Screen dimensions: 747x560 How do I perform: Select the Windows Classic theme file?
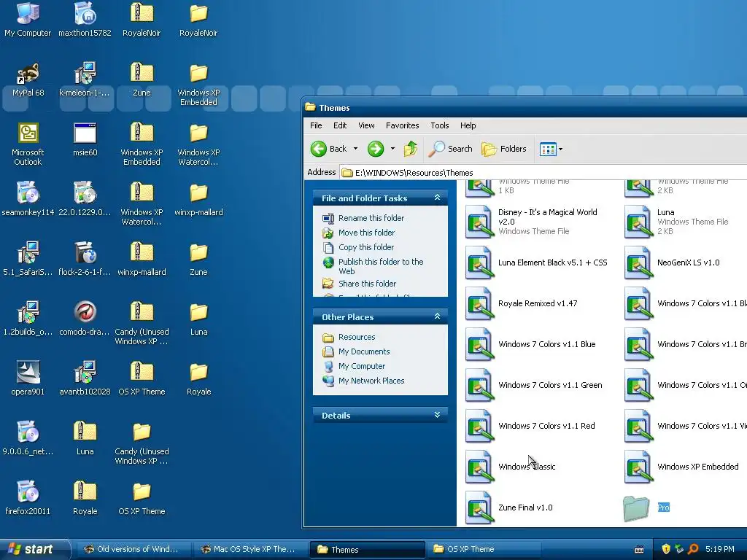tap(511, 467)
